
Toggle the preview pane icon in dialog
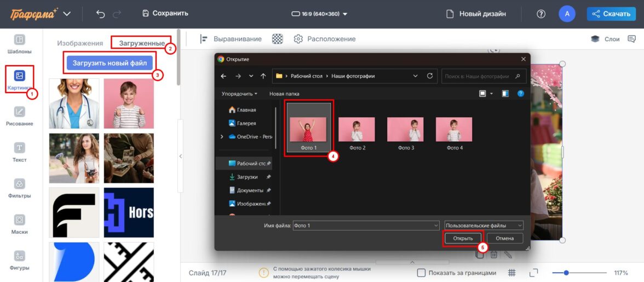(x=505, y=94)
